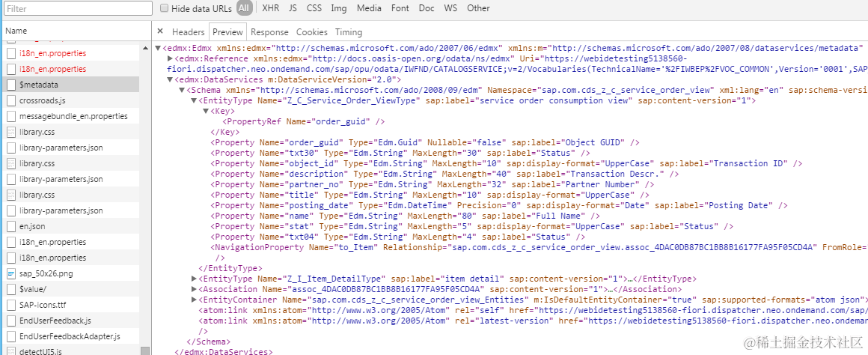Screen dimensions: 868x355
Task: Click the detectUI5.js file icon
Action: click(x=11, y=351)
